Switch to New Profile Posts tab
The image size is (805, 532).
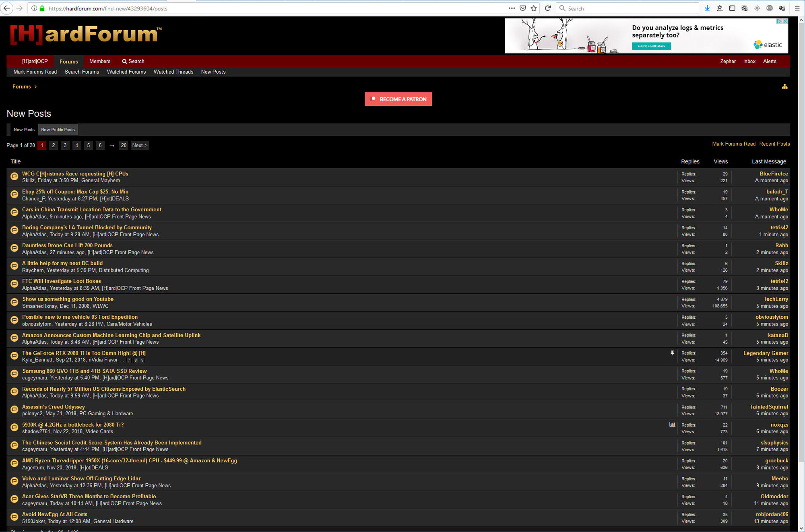58,130
